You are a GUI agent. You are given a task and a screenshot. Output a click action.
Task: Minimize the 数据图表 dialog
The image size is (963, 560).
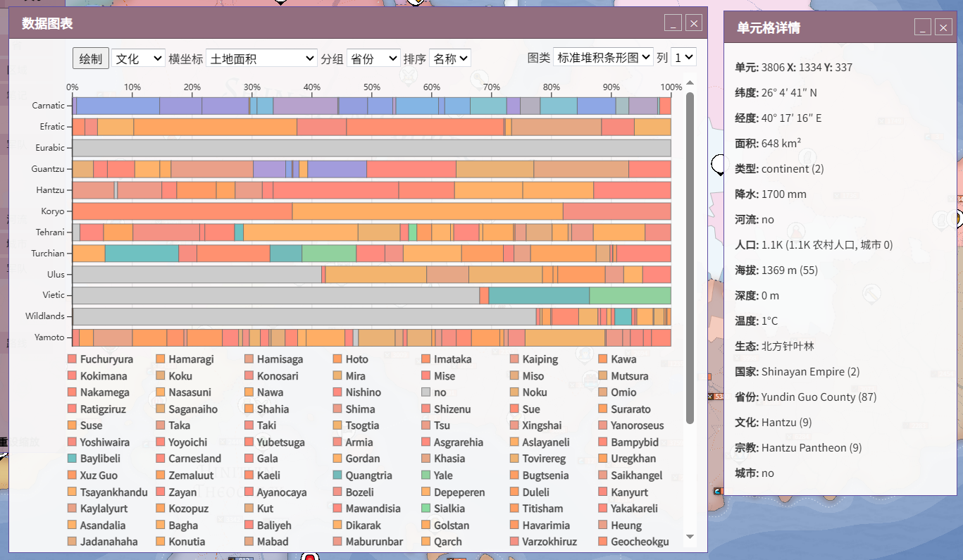pos(673,23)
